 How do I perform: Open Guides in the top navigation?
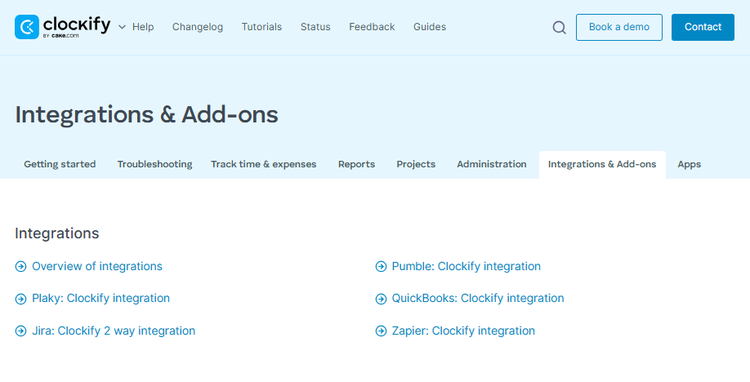point(430,27)
